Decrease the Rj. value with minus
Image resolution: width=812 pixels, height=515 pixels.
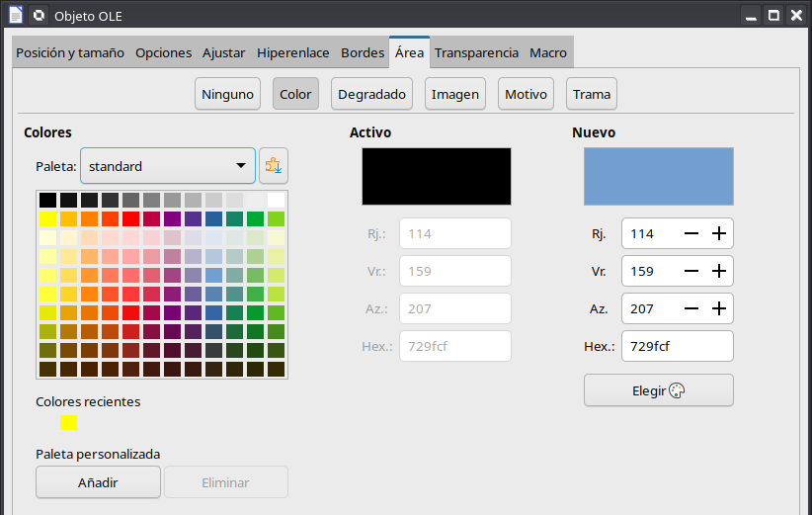point(691,233)
